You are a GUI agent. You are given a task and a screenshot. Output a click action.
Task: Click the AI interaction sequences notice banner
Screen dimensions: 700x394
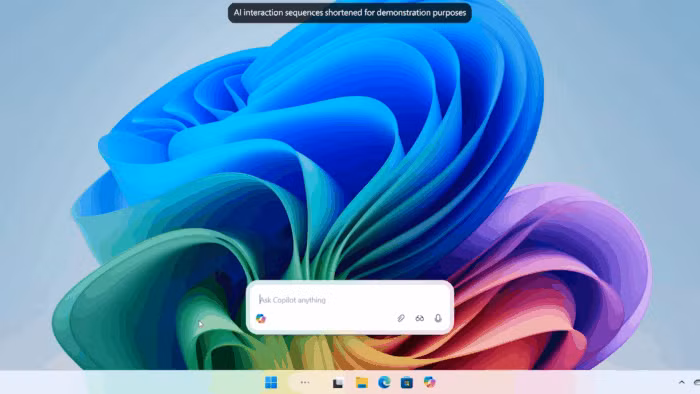350,13
